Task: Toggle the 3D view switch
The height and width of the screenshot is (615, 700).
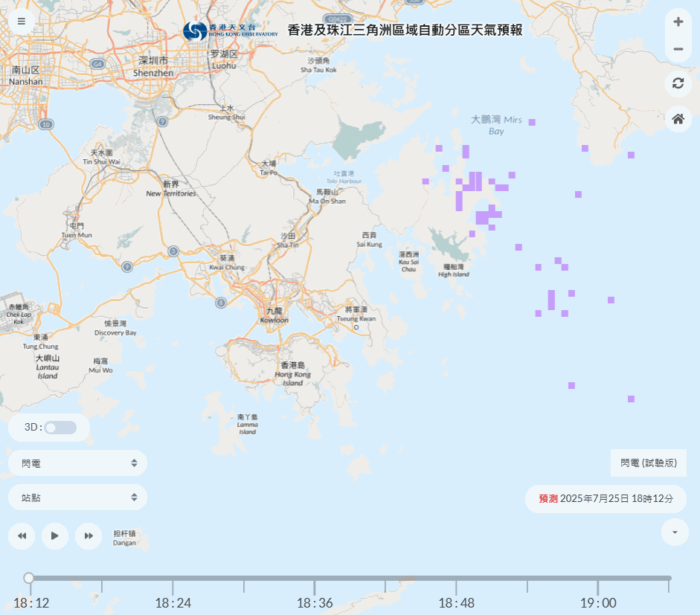Action: 60,428
